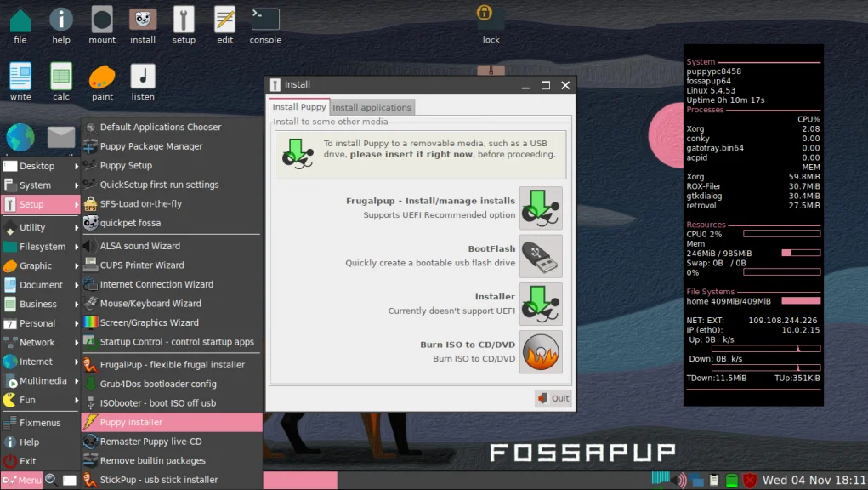Open Frugalpup install/manage installs icon
Image resolution: width=868 pixels, height=490 pixels.
541,208
